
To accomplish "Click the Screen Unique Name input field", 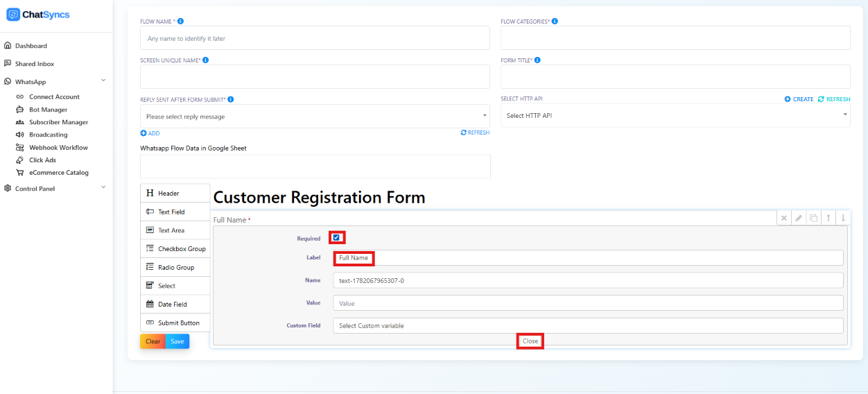I will coord(315,77).
